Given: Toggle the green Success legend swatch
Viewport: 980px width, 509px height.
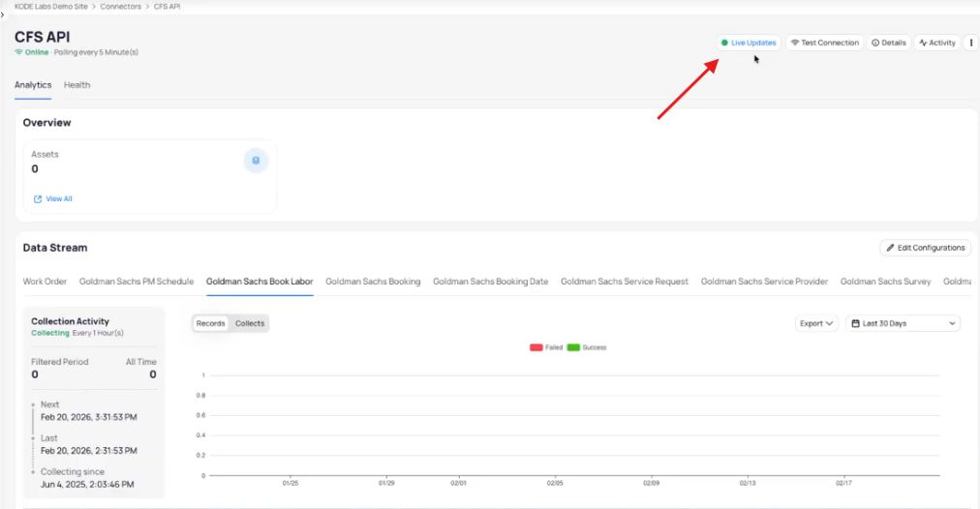Looking at the screenshot, I should coord(572,347).
